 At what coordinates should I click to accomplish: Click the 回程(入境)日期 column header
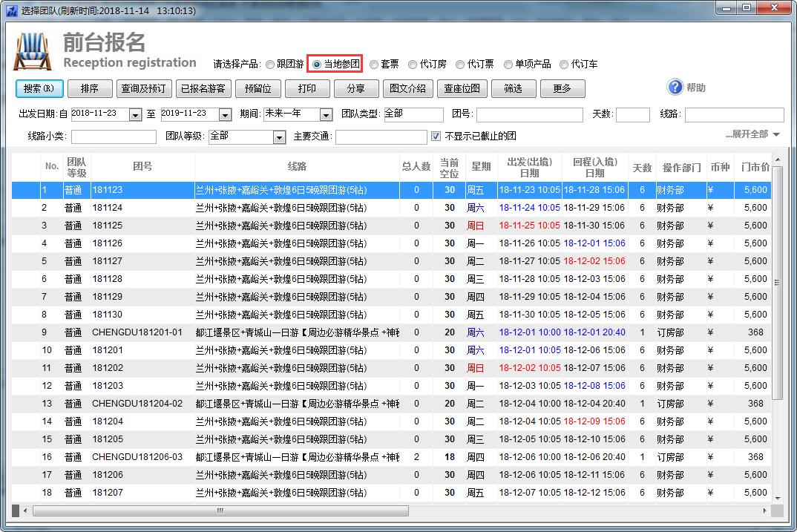pos(594,168)
